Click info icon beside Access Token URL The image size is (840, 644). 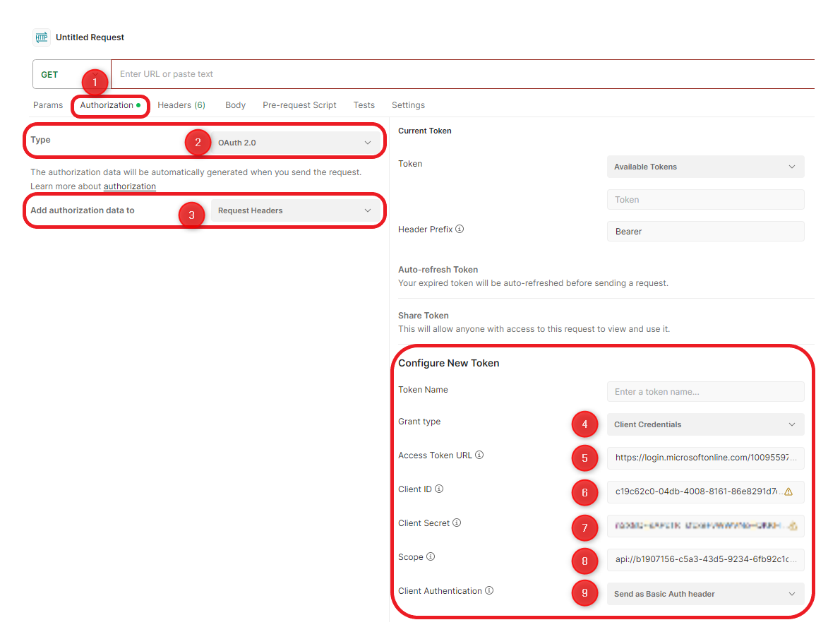[x=479, y=455]
